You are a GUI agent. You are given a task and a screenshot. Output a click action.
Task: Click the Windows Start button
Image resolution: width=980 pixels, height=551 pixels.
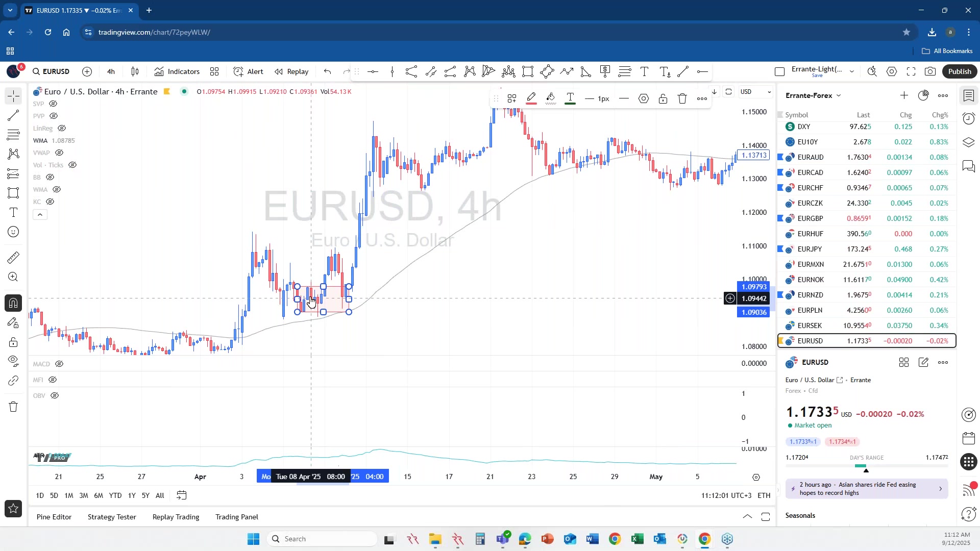click(x=253, y=539)
